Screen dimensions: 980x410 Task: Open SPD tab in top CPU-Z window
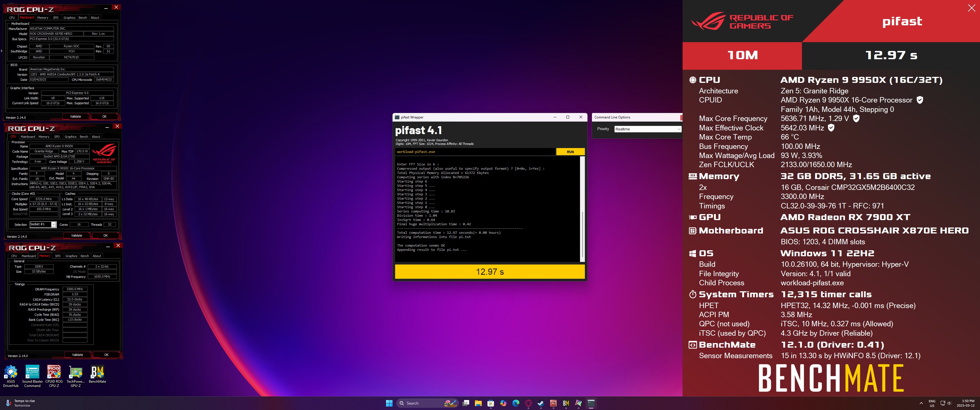coord(56,17)
